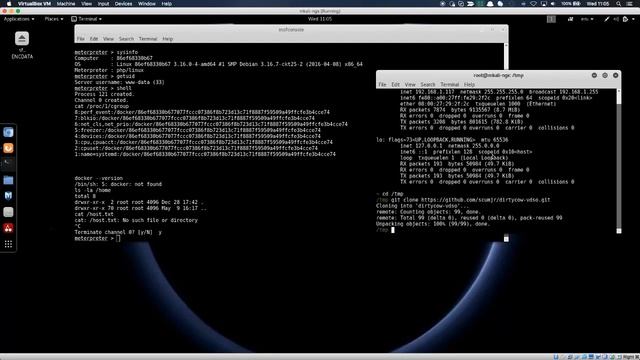Launch the red Maltego icon in dock

coord(8,228)
